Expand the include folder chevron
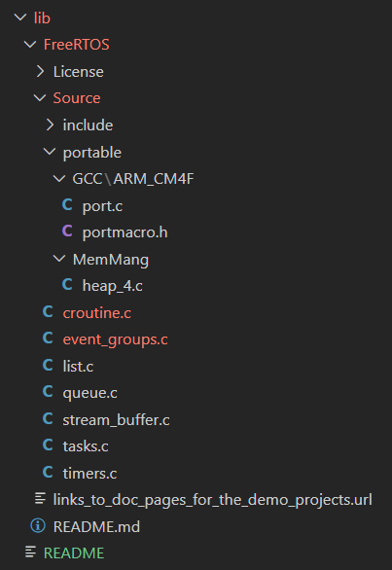Viewport: 392px width, 570px height. point(51,125)
